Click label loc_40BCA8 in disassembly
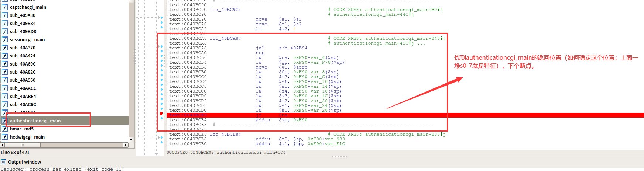The height and width of the screenshot is (171, 644). [x=225, y=38]
